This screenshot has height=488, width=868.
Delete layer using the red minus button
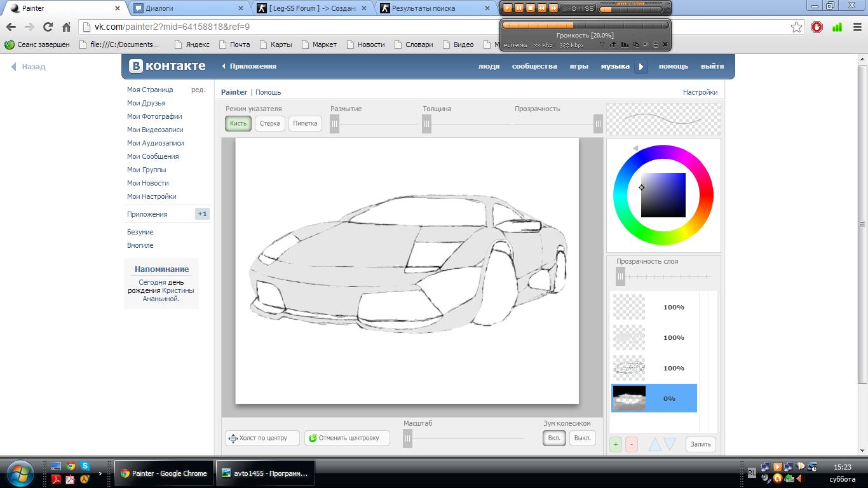(x=631, y=444)
